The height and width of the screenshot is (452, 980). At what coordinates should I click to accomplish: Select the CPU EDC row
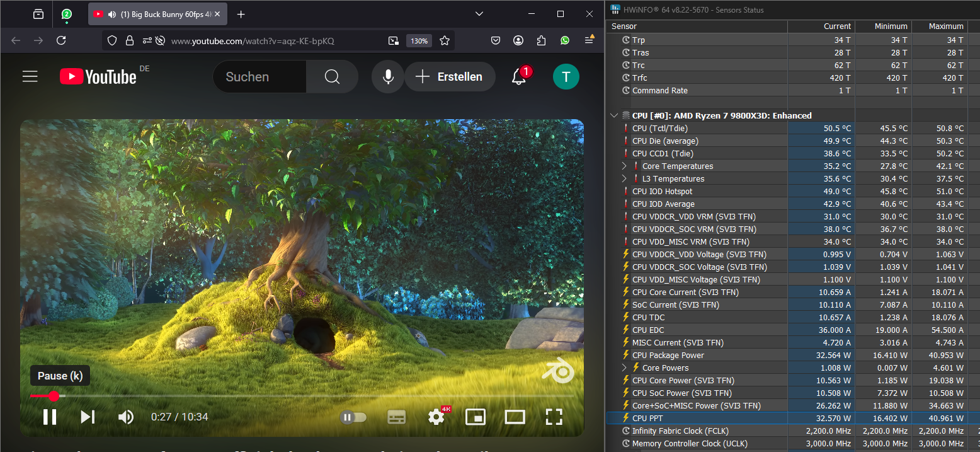pyautogui.click(x=793, y=330)
